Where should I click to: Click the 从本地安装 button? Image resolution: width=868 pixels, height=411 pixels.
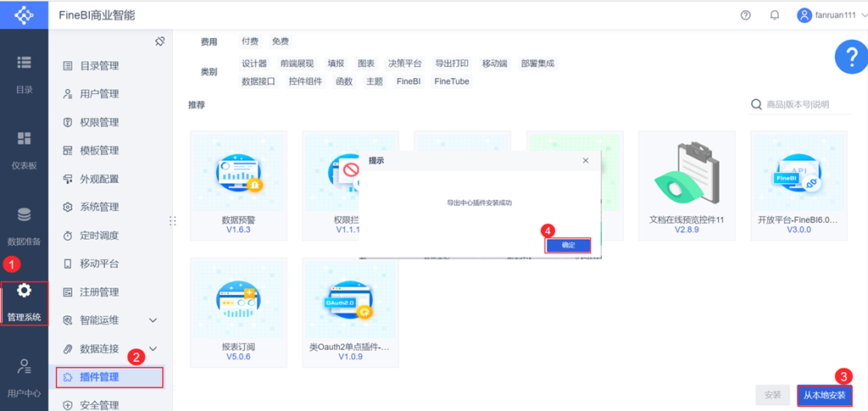point(825,396)
